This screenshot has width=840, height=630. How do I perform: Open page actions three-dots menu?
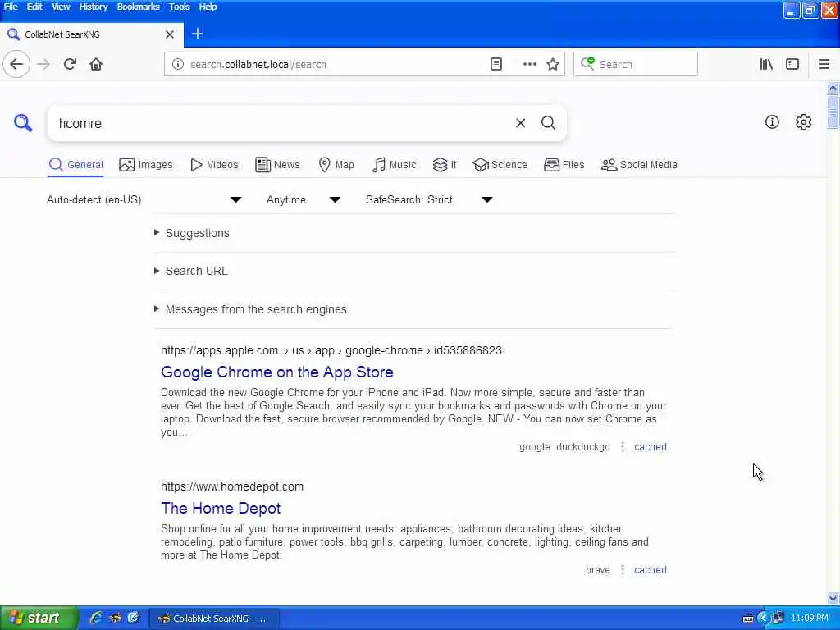[x=530, y=64]
